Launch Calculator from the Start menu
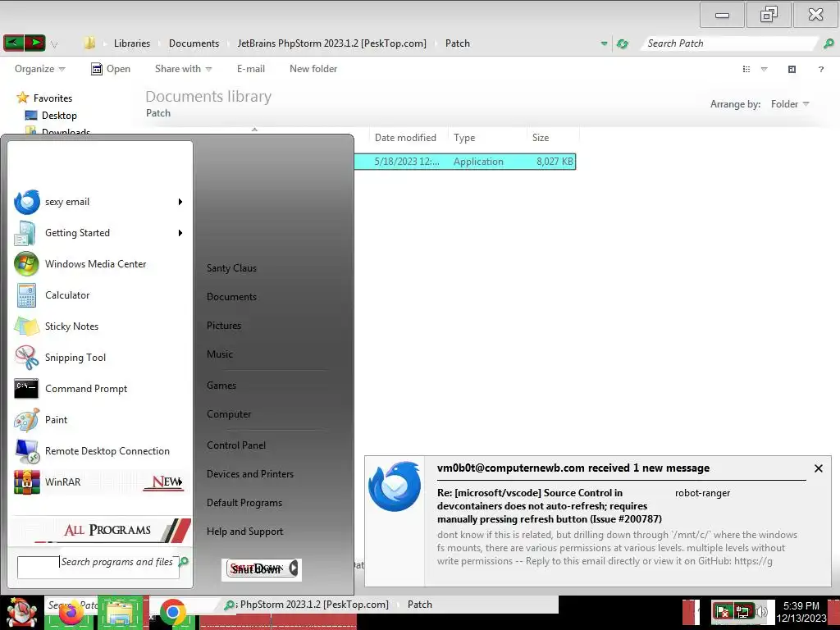 click(x=99, y=295)
